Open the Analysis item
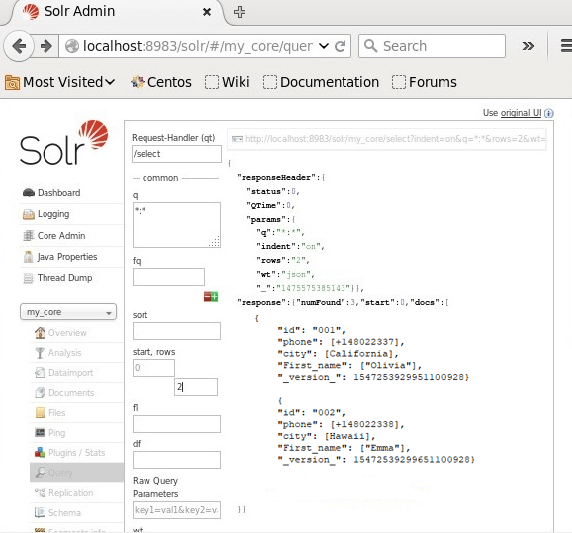Screen dimensions: 572x533 coord(65,353)
